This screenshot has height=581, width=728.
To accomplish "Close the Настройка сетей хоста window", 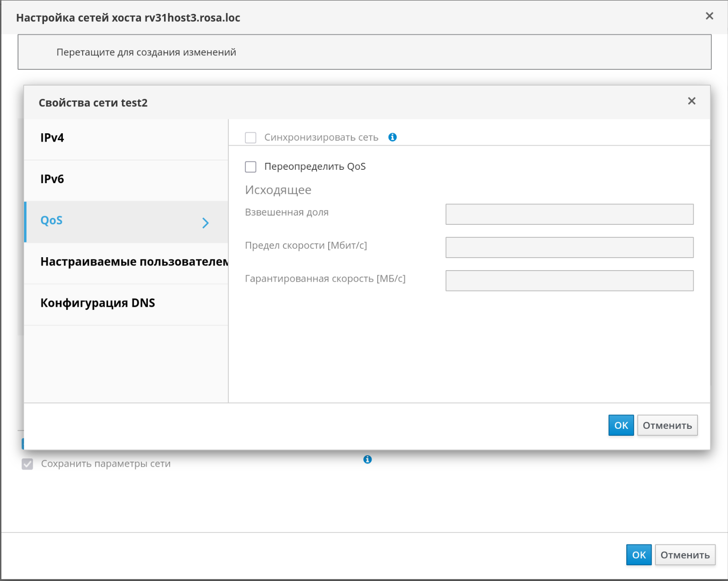I will [x=710, y=16].
